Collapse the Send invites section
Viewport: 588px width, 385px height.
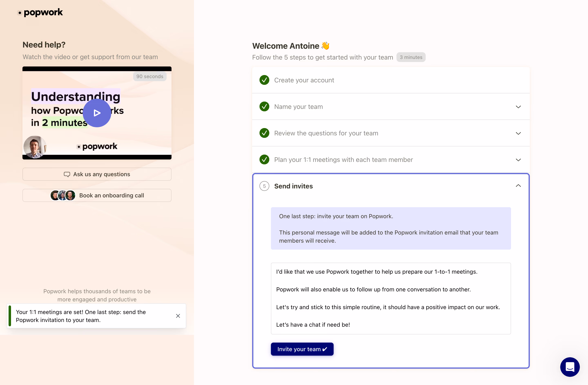point(518,186)
